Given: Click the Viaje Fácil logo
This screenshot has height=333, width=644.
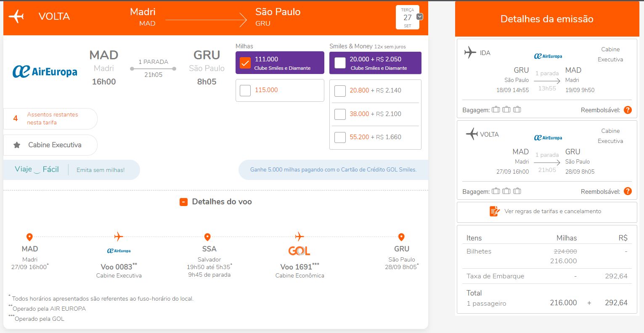Looking at the screenshot, I should click(x=37, y=169).
